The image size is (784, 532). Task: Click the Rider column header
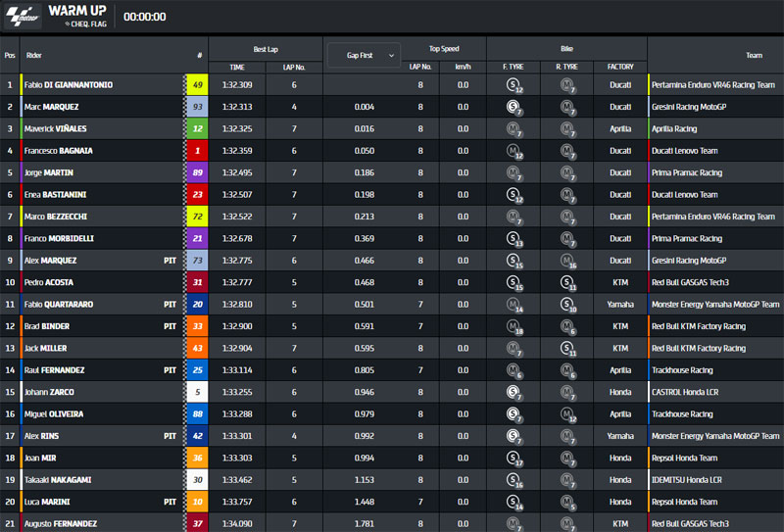[x=35, y=56]
